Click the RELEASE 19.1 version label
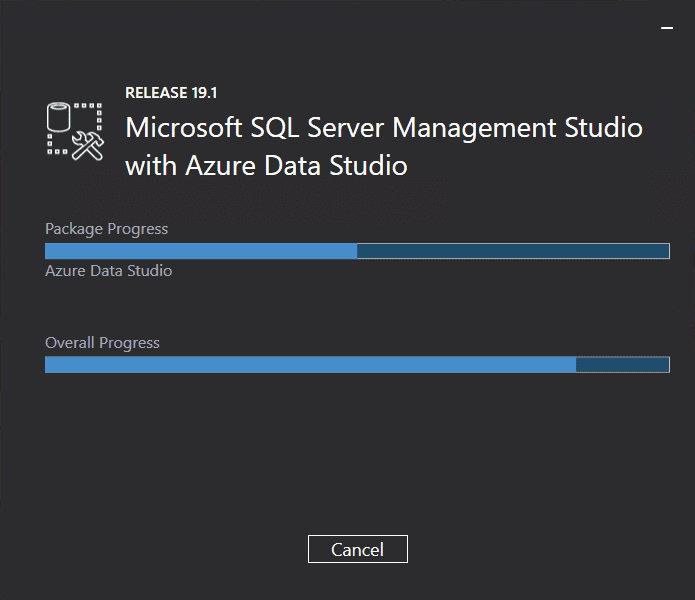The image size is (695, 600). [x=171, y=93]
